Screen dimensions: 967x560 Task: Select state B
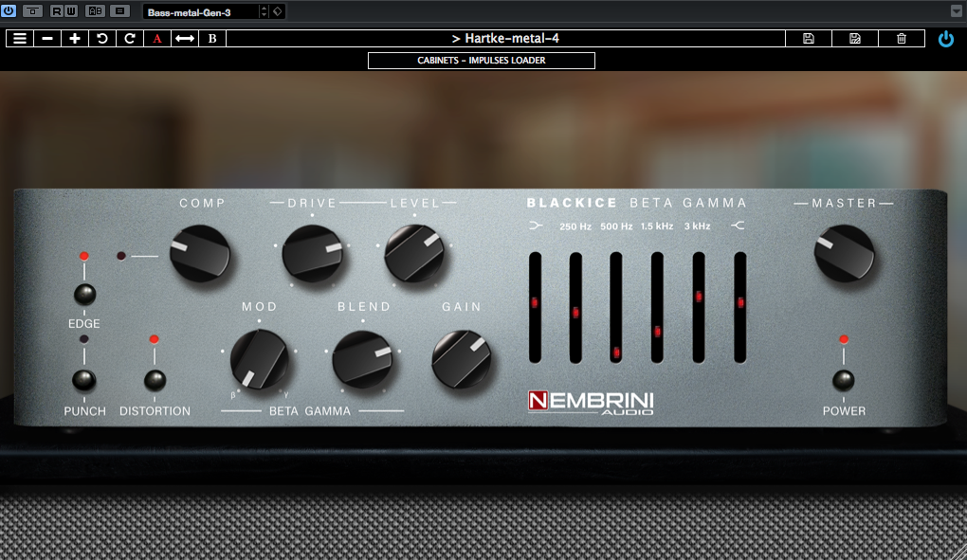(x=212, y=38)
